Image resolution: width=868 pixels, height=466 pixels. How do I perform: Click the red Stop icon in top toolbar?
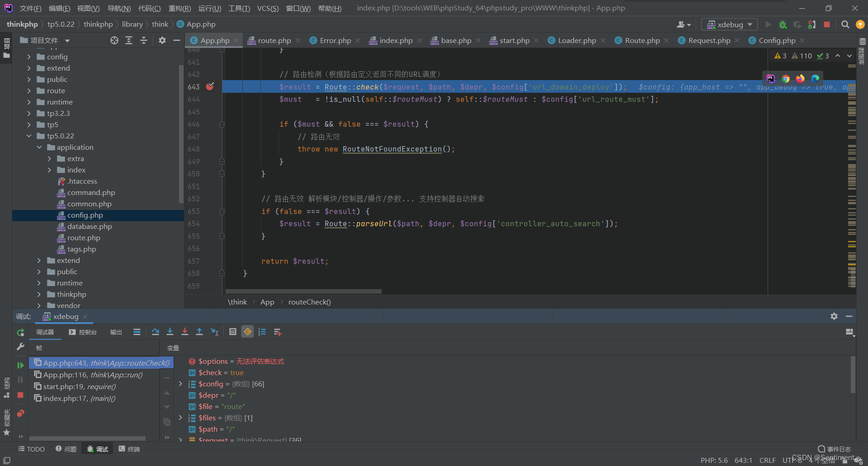click(x=827, y=24)
